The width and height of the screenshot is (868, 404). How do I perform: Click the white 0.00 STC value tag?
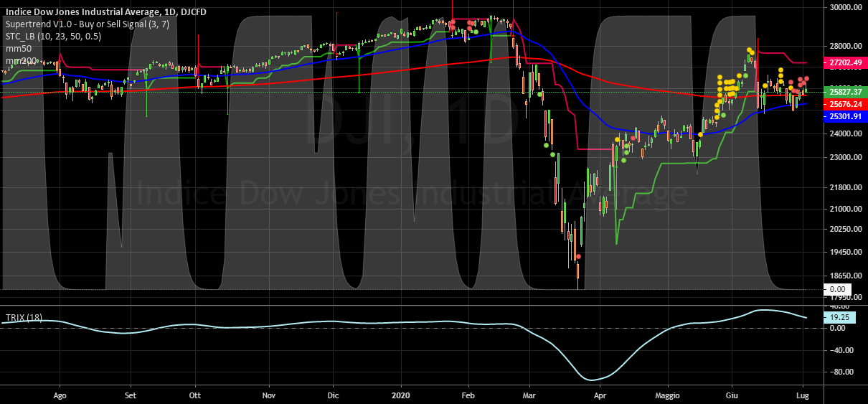(x=837, y=288)
